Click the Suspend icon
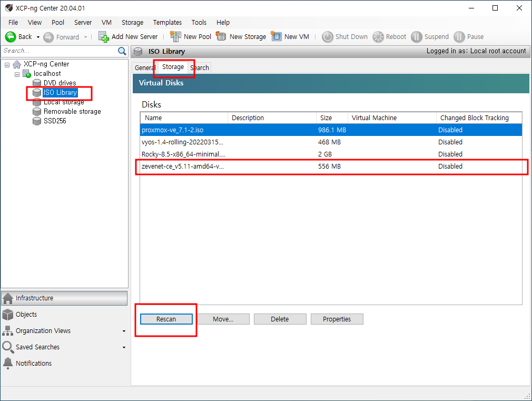The image size is (532, 401). (x=417, y=37)
